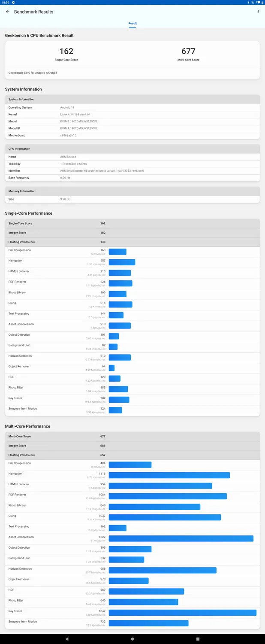This screenshot has height=644, width=265.
Task: Tap the Operating System row
Action: click(x=132, y=107)
